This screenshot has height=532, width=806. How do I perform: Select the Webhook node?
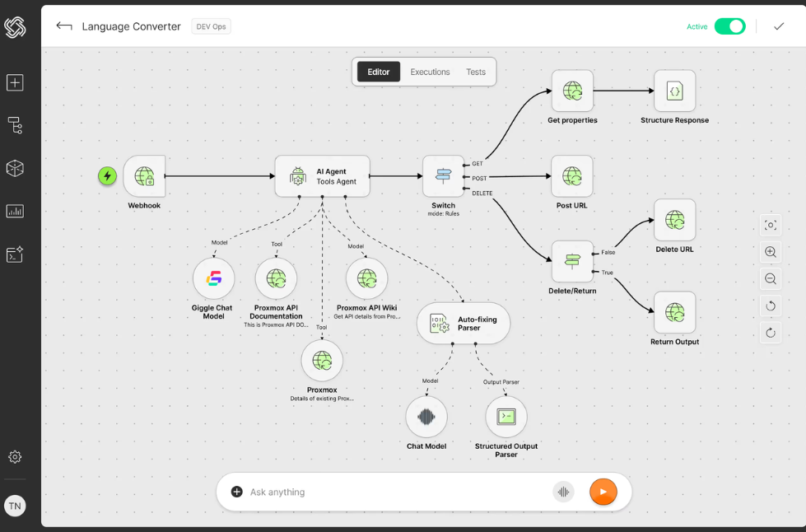point(144,176)
